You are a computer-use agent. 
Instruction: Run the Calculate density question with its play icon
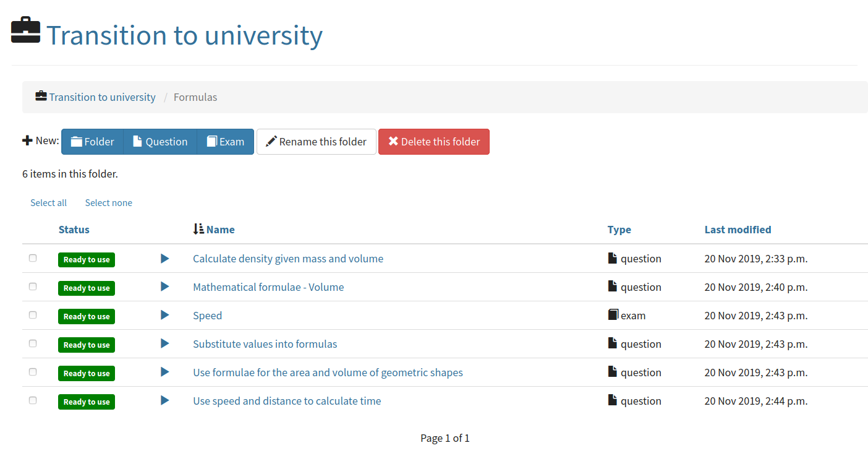[164, 259]
